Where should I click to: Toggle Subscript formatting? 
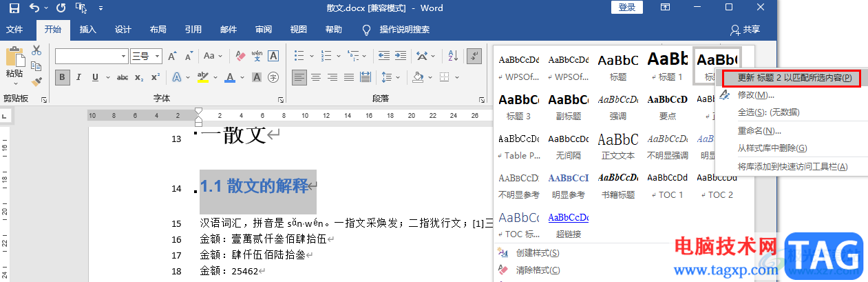coord(140,77)
